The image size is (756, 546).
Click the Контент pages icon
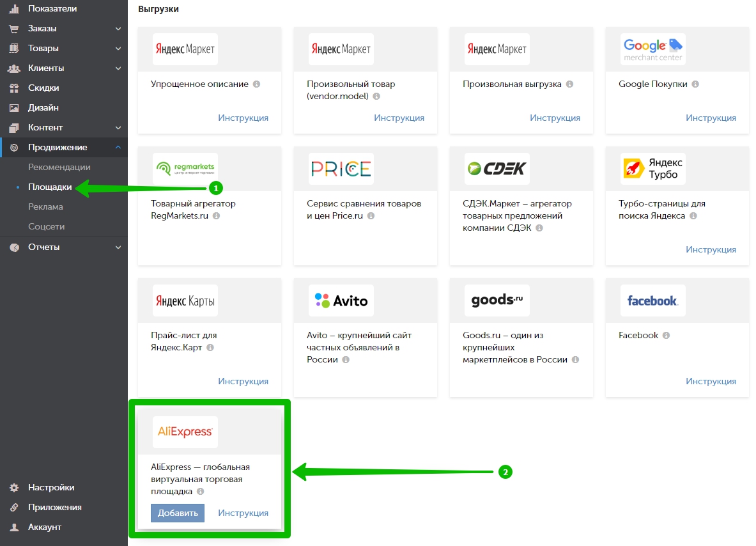(x=14, y=127)
